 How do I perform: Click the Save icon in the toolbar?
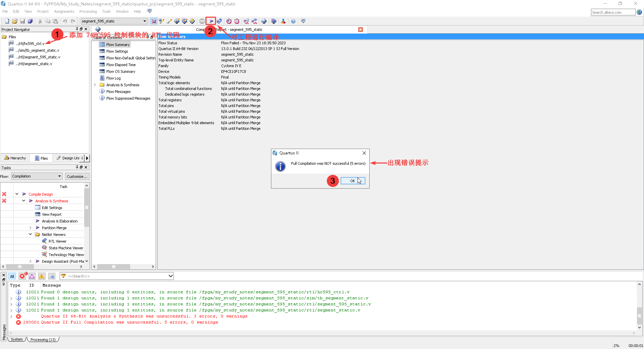[x=22, y=21]
